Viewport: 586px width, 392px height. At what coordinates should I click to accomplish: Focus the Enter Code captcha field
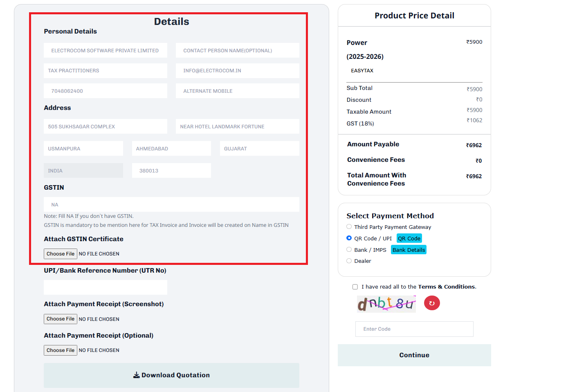click(x=414, y=329)
